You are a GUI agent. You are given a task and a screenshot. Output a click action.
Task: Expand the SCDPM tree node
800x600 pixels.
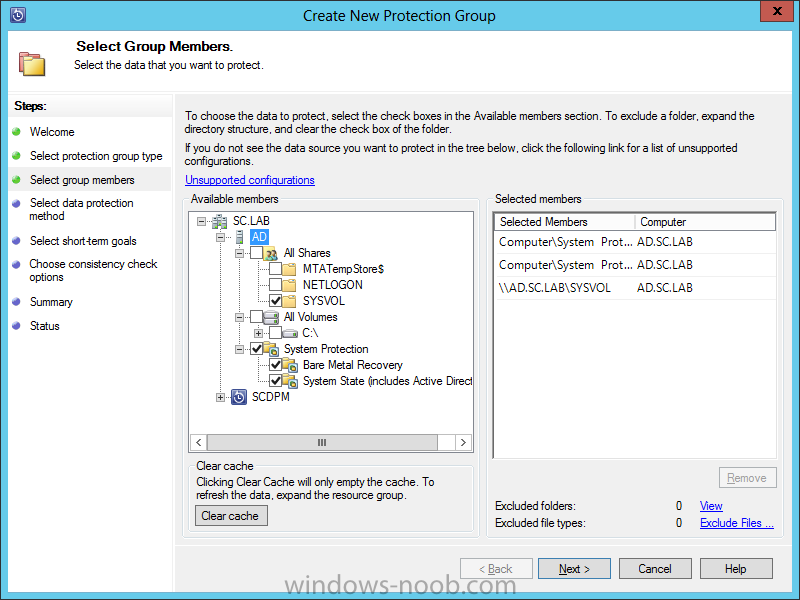tap(221, 397)
